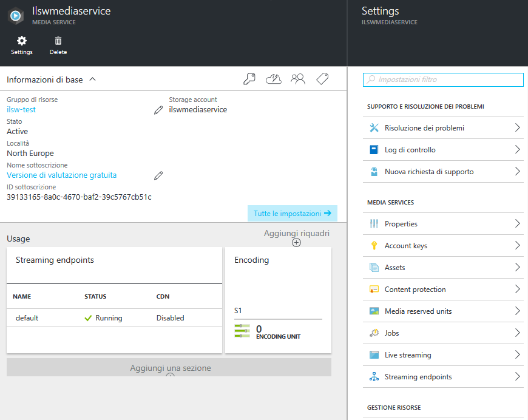
Task: Click the search magnifier in Impostazioni filtro
Action: point(371,79)
